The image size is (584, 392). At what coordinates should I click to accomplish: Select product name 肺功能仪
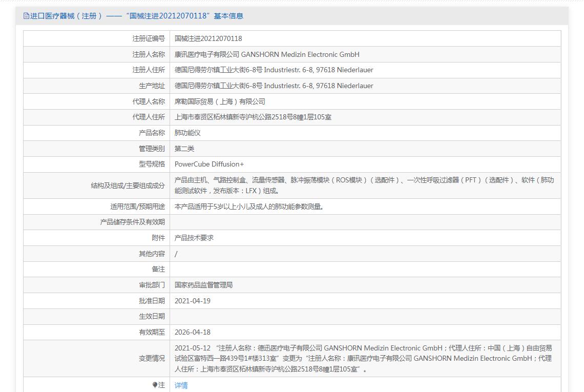point(187,133)
